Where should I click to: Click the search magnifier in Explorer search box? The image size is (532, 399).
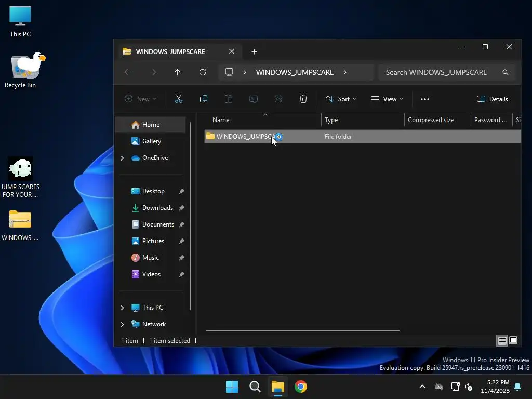click(x=505, y=72)
